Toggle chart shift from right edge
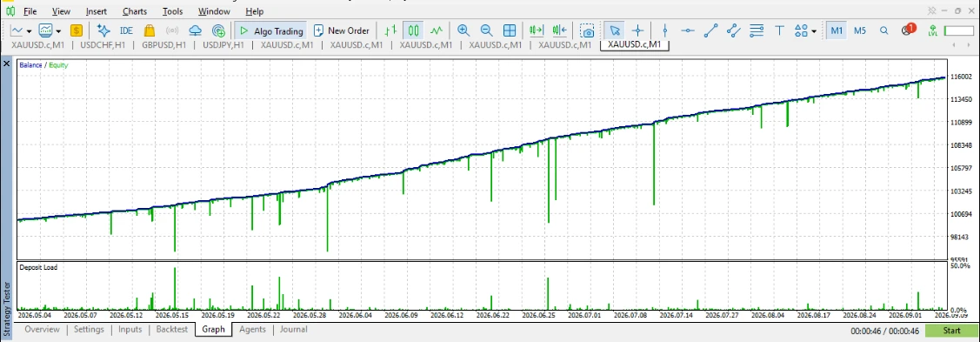The image size is (980, 342). [559, 30]
